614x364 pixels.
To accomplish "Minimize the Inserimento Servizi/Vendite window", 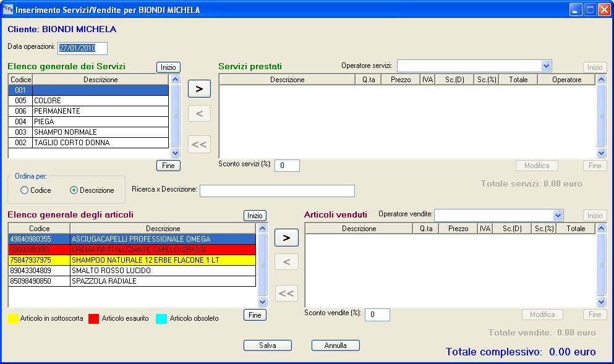I will 575,9.
